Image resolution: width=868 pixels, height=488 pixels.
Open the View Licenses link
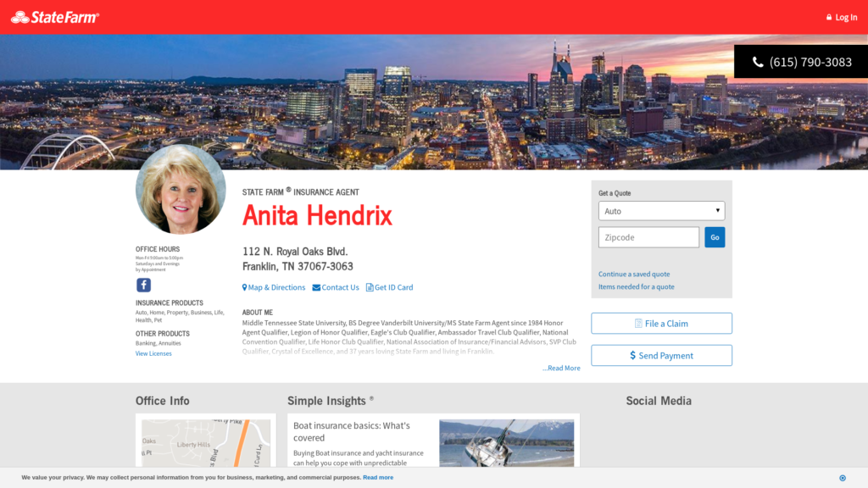coord(153,353)
